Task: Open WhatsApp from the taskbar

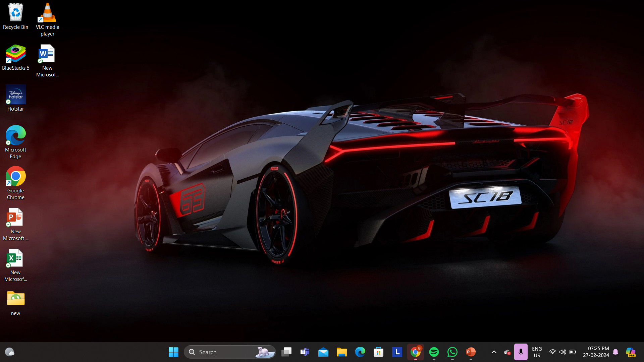Action: (452, 352)
